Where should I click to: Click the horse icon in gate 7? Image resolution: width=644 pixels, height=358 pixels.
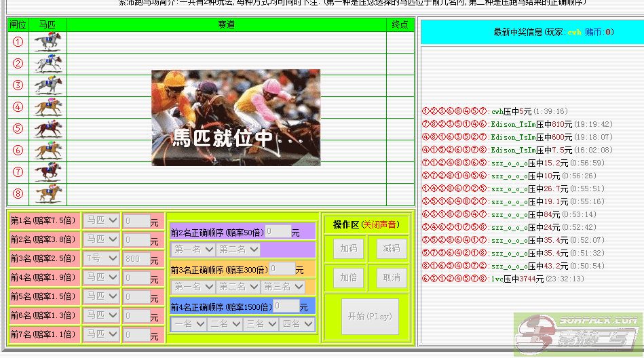[x=48, y=172]
